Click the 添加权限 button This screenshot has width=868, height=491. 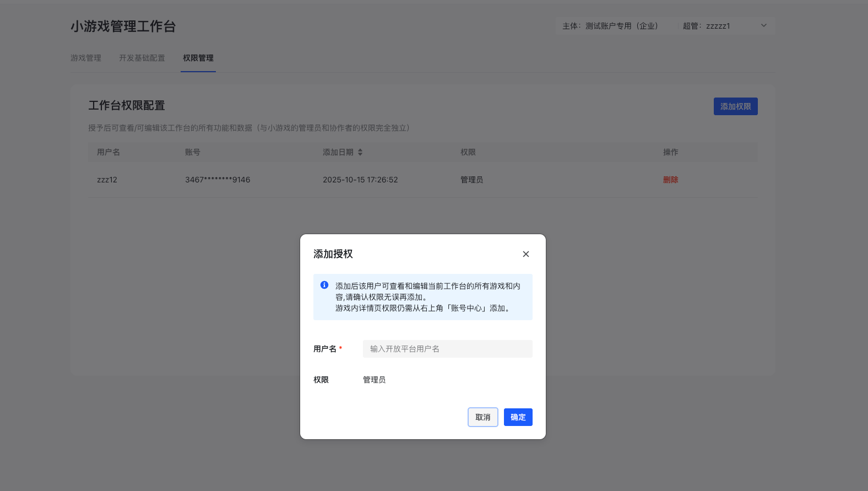click(735, 106)
